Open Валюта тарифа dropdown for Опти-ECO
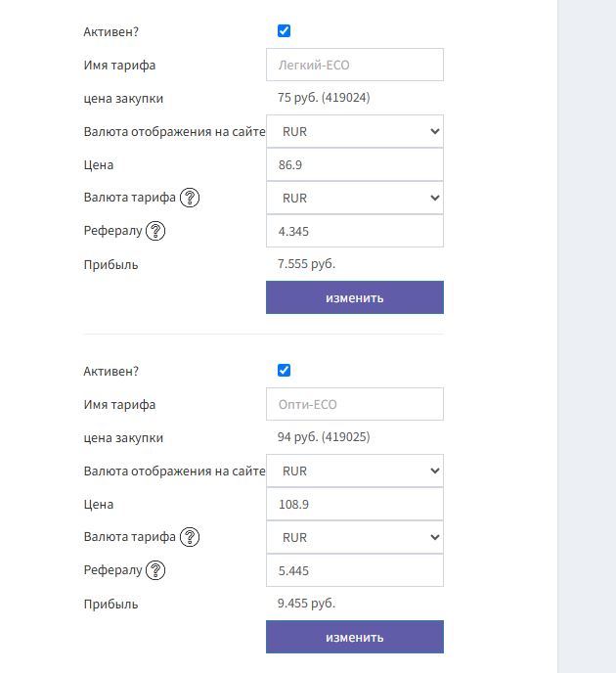 (354, 537)
